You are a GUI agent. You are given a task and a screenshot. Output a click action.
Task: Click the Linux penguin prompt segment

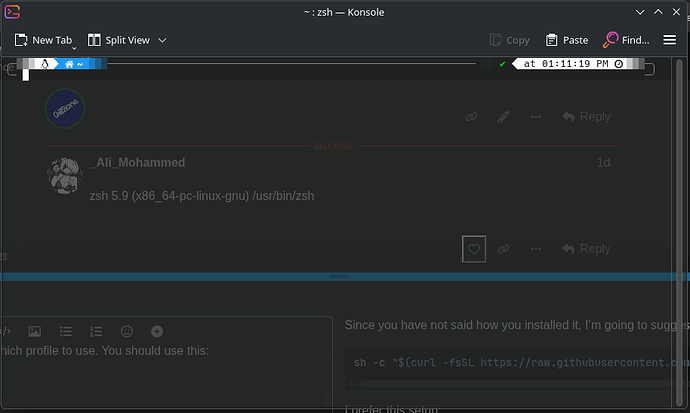44,64
